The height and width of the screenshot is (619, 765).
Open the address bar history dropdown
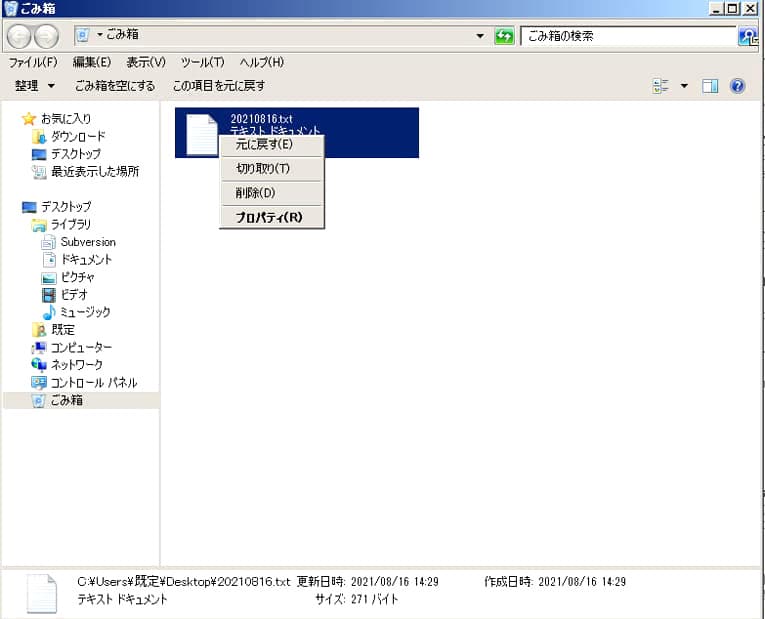click(481, 36)
